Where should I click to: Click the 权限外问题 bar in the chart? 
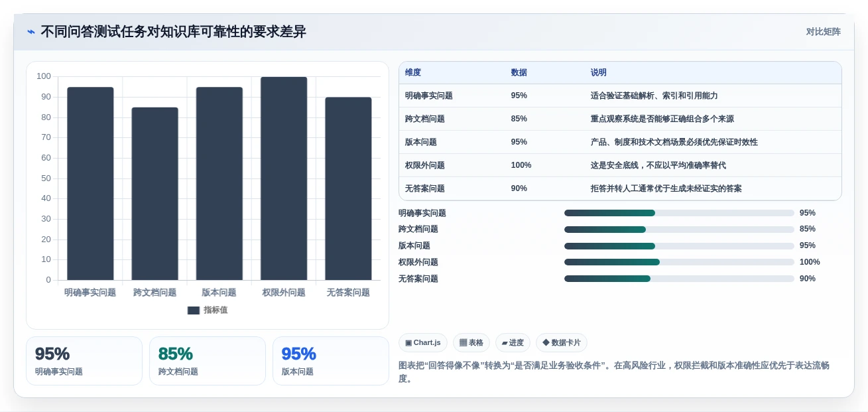[x=284, y=178]
